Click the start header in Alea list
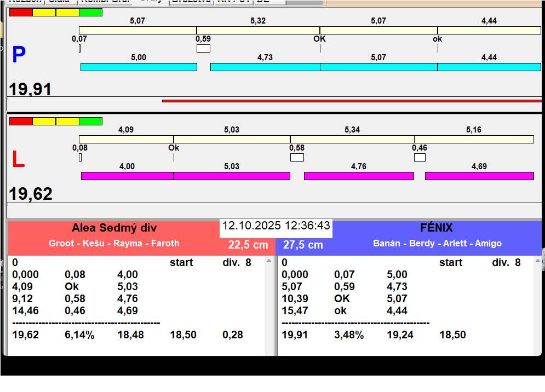Viewport: 545px width, 392px height. point(181,262)
